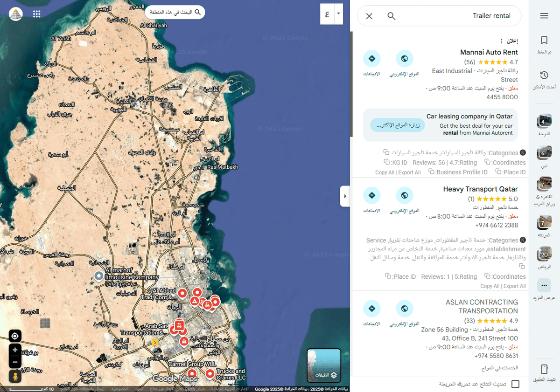Click website globe icon for ASLAN CONTRACTING
The image size is (560, 392).
point(405,309)
